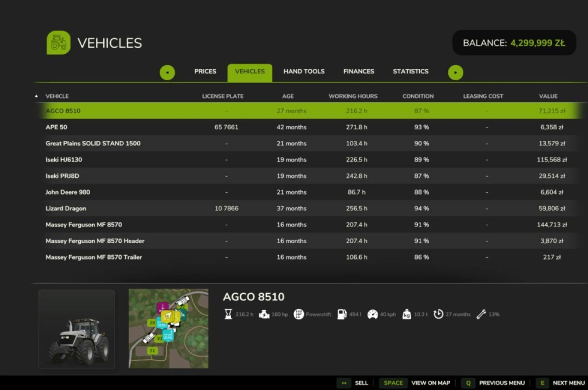Switch to the Prices tab
The height and width of the screenshot is (390, 588).
[205, 72]
